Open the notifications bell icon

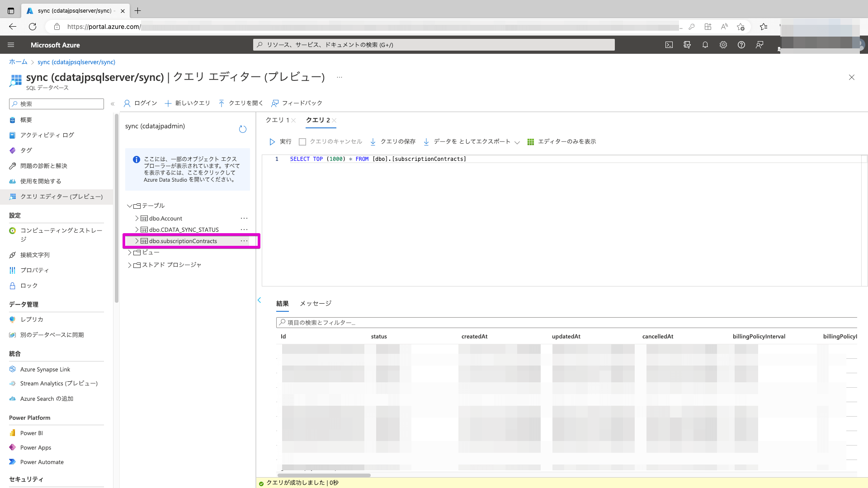tap(705, 45)
